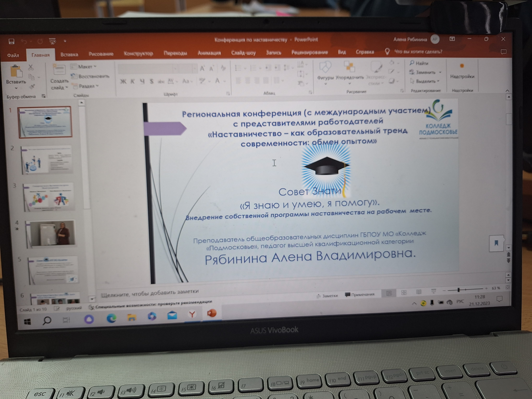Switch to Reading view in status bar
This screenshot has width=532, height=399.
pos(419,292)
